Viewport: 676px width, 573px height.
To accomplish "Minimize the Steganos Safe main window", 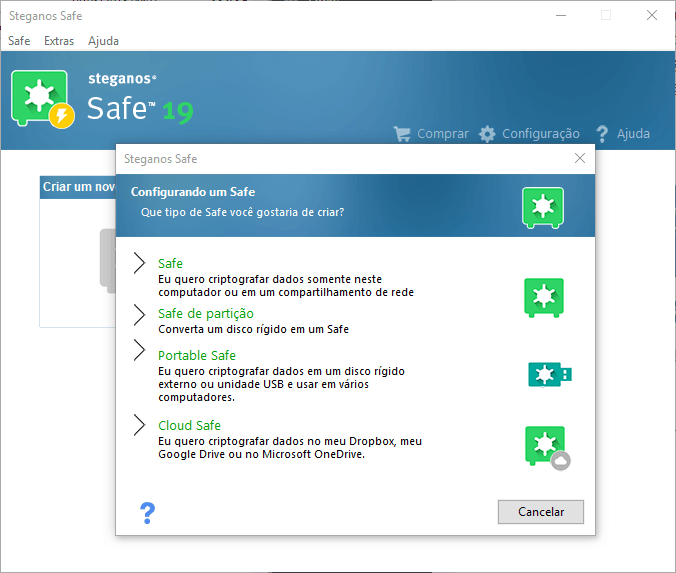I will coord(561,16).
